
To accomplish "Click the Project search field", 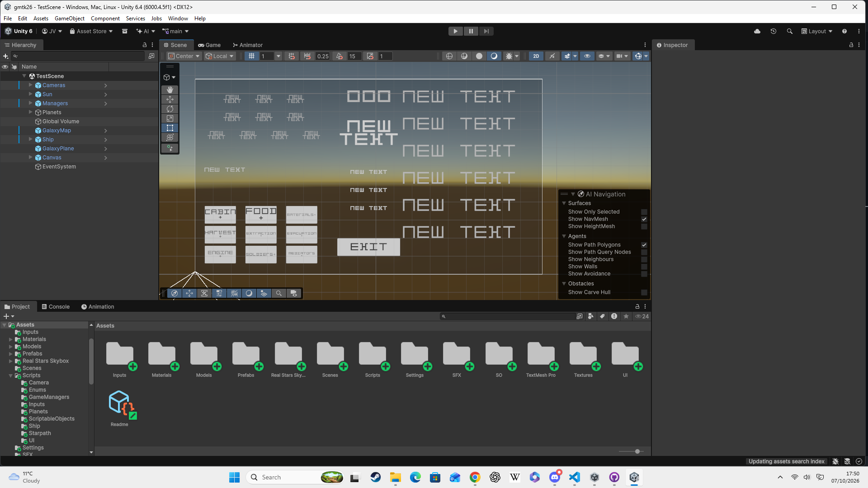I will coord(508,316).
